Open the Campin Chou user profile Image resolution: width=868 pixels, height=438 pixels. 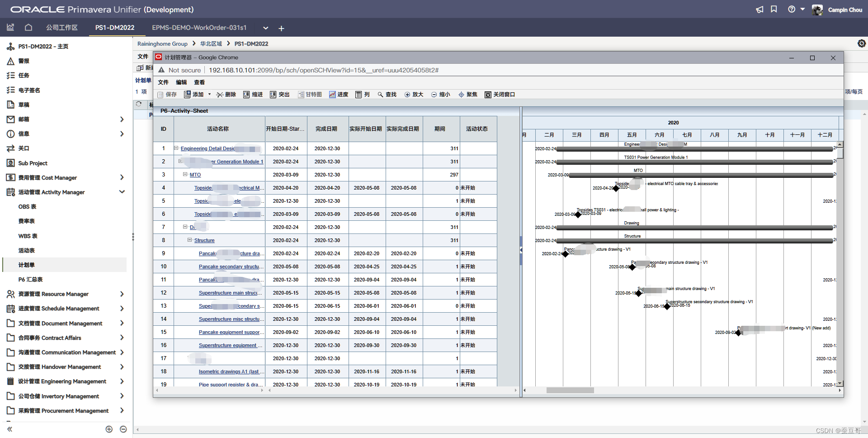(837, 10)
